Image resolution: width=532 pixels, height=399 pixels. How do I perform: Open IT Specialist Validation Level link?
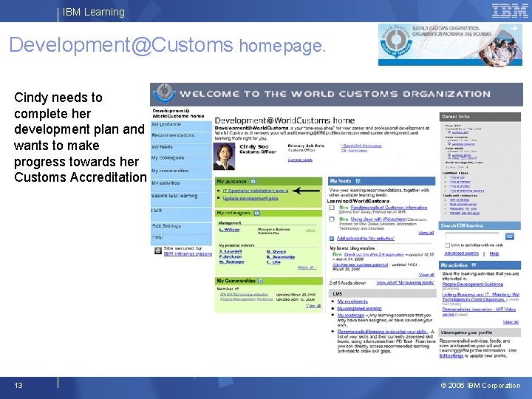coord(256,191)
